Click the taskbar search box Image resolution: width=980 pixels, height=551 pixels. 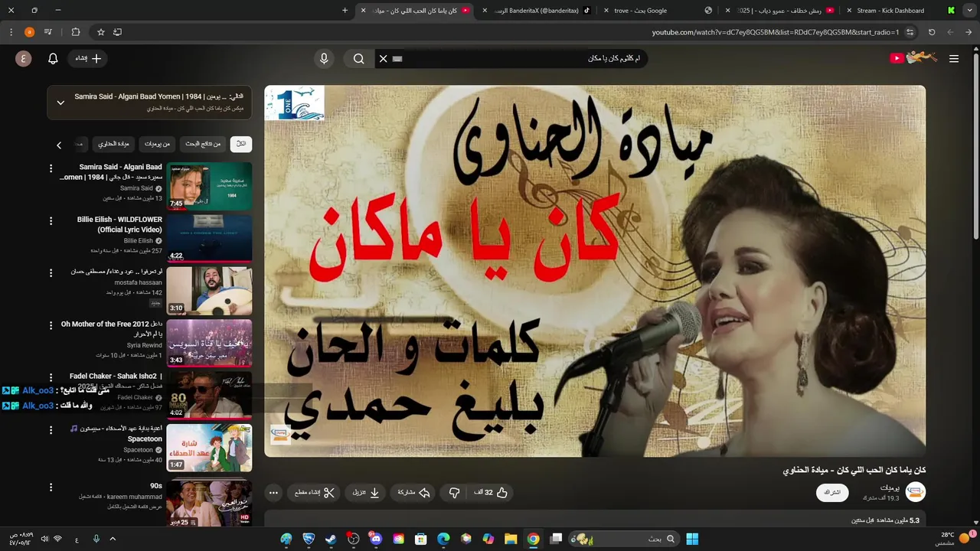point(625,539)
